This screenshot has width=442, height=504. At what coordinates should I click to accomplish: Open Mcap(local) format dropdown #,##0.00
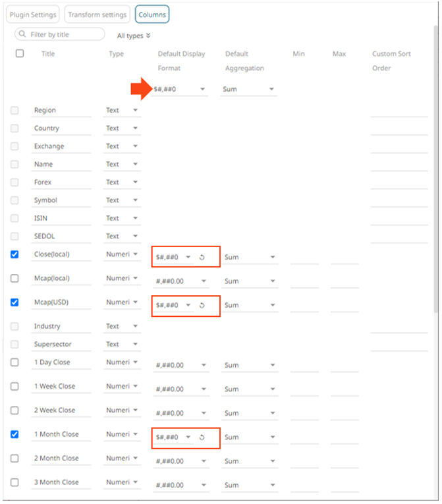tap(181, 281)
